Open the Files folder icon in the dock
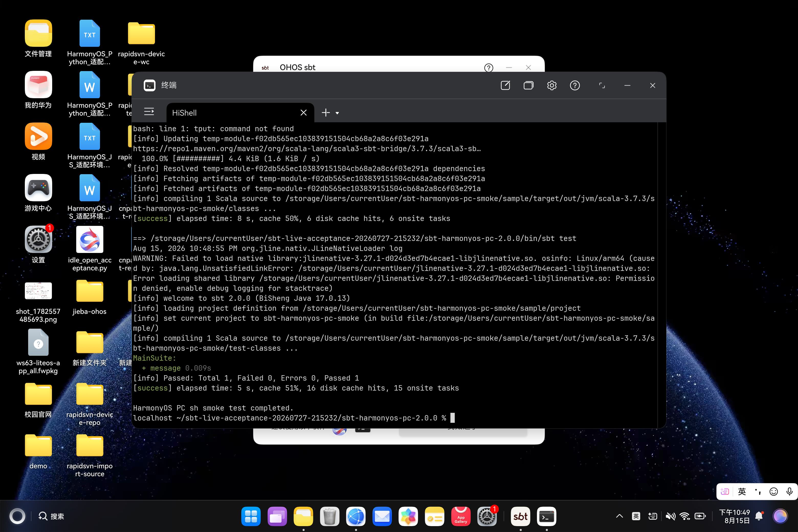Viewport: 798px width, 532px height. pos(303,516)
